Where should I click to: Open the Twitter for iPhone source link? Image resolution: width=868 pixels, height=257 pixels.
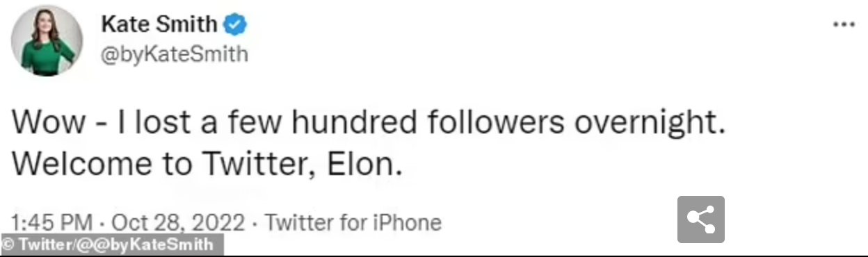tap(353, 223)
